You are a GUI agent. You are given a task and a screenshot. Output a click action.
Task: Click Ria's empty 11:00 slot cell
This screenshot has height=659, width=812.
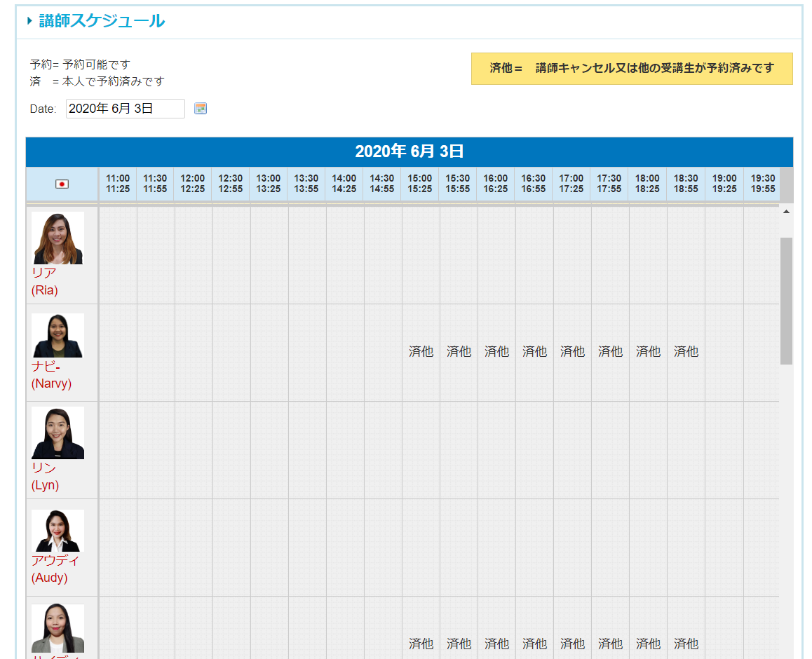[118, 255]
